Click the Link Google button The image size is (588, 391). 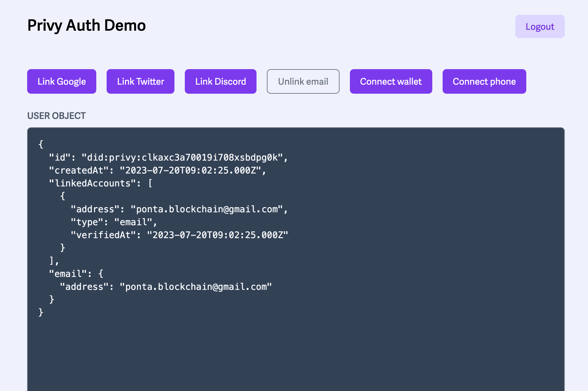click(x=62, y=81)
